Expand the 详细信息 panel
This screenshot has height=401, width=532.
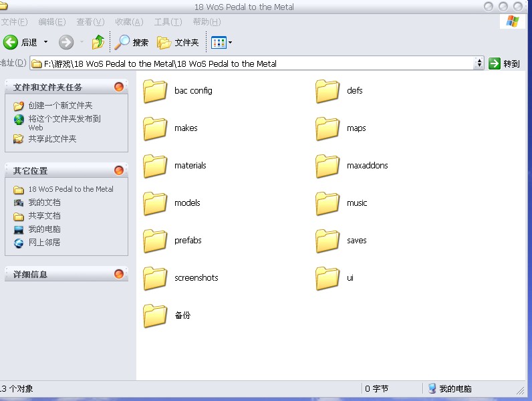(x=119, y=274)
